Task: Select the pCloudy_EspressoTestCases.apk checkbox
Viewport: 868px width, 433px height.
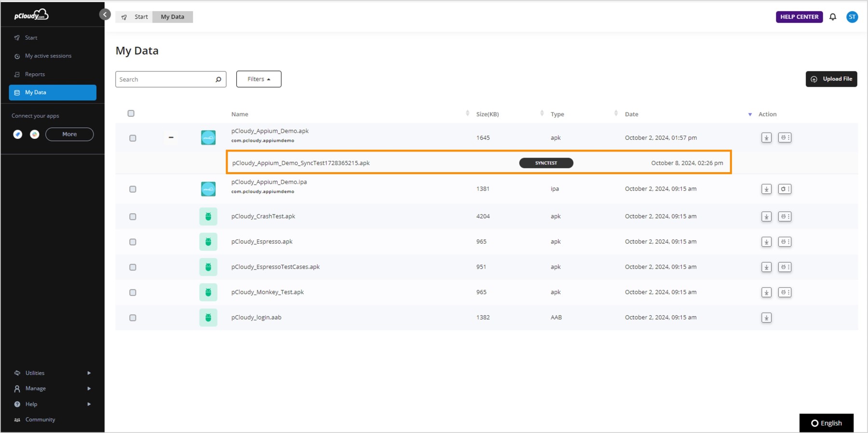Action: [x=133, y=268]
